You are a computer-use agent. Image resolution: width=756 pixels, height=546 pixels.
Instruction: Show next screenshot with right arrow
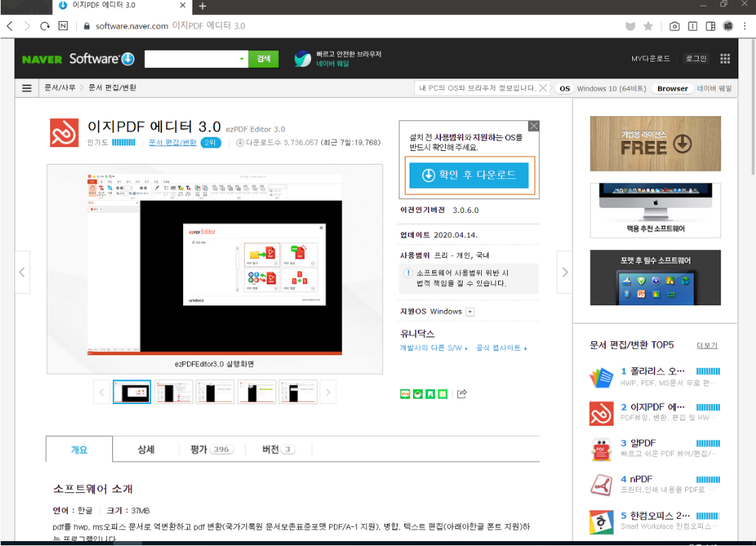tap(565, 272)
